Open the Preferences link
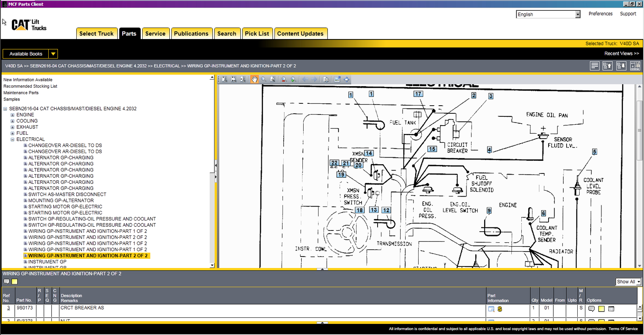Image resolution: width=644 pixels, height=335 pixels. 600,14
